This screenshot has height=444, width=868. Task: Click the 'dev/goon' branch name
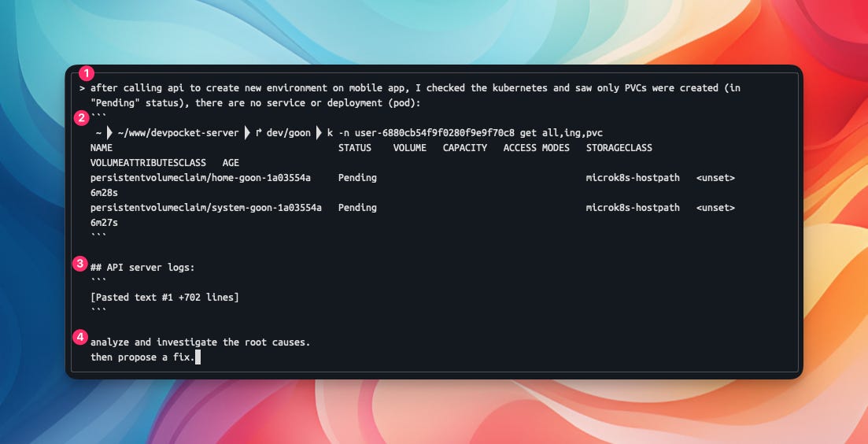(x=288, y=133)
